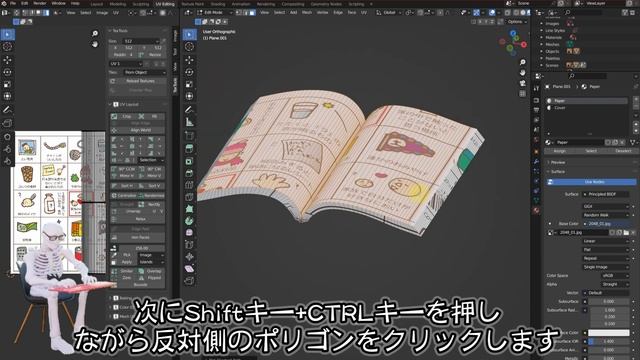The height and width of the screenshot is (360, 640).
Task: Select the Spin tool
Action: coord(189,221)
